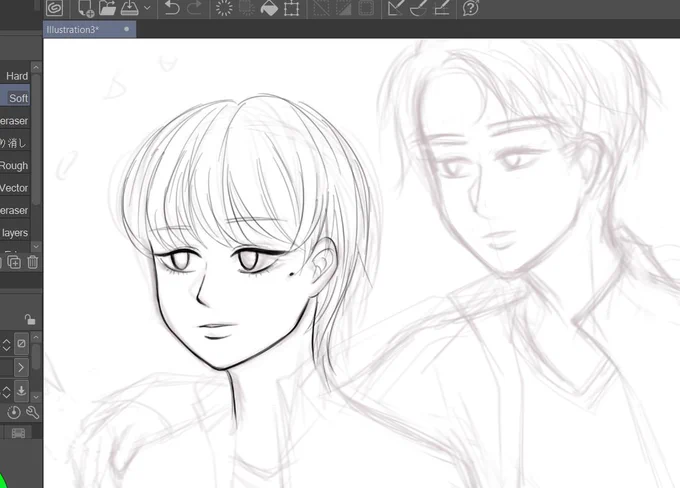The height and width of the screenshot is (488, 680).
Task: Click sub tool list scroll down arrow
Action: pos(36,246)
